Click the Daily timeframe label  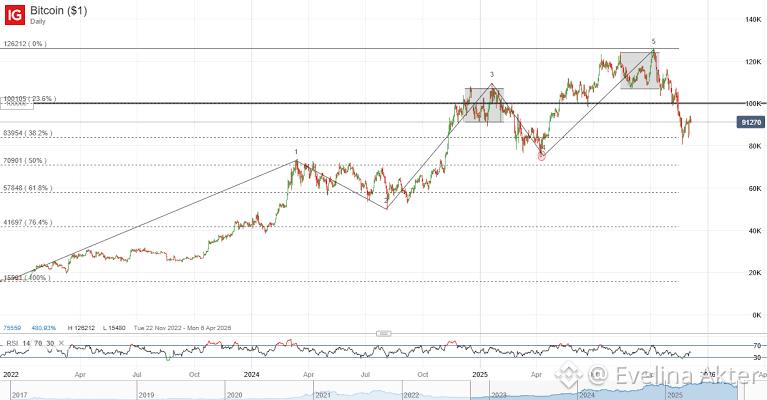pos(38,22)
